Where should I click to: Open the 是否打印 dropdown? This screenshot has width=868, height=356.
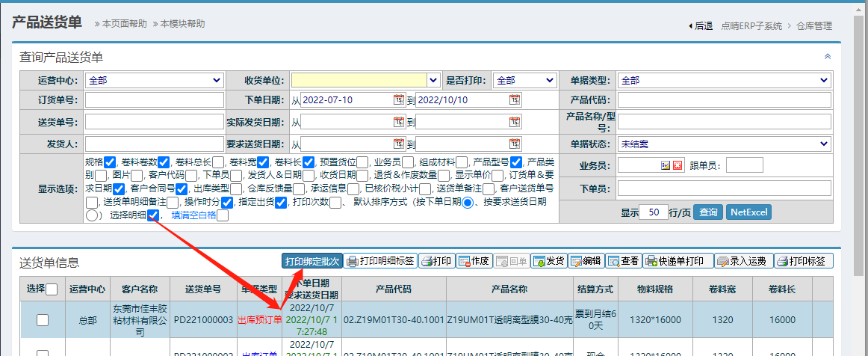524,81
